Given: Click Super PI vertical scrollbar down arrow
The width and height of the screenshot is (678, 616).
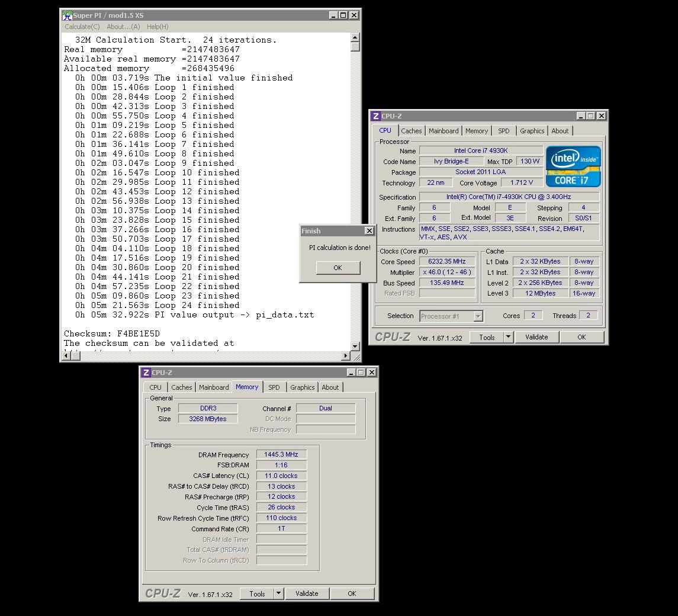Looking at the screenshot, I should [355, 346].
